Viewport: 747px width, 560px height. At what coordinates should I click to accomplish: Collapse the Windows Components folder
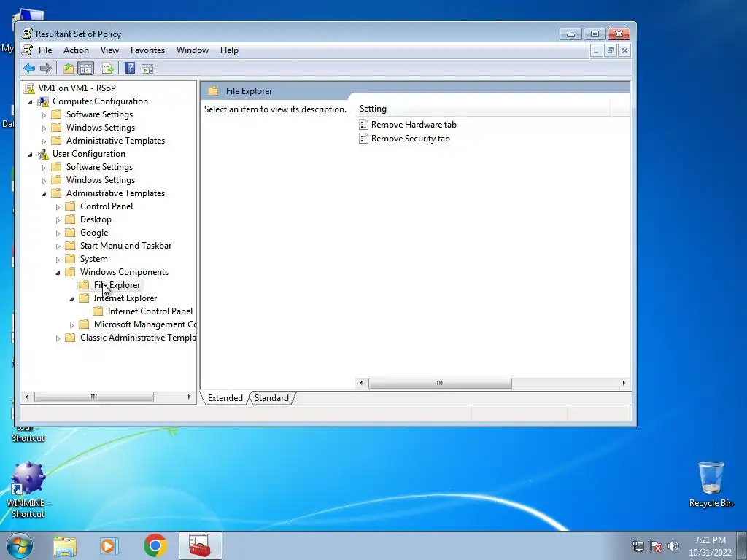[58, 273]
